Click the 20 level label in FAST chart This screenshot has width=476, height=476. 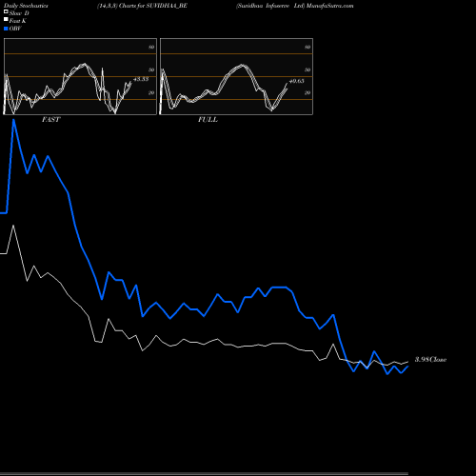click(151, 92)
